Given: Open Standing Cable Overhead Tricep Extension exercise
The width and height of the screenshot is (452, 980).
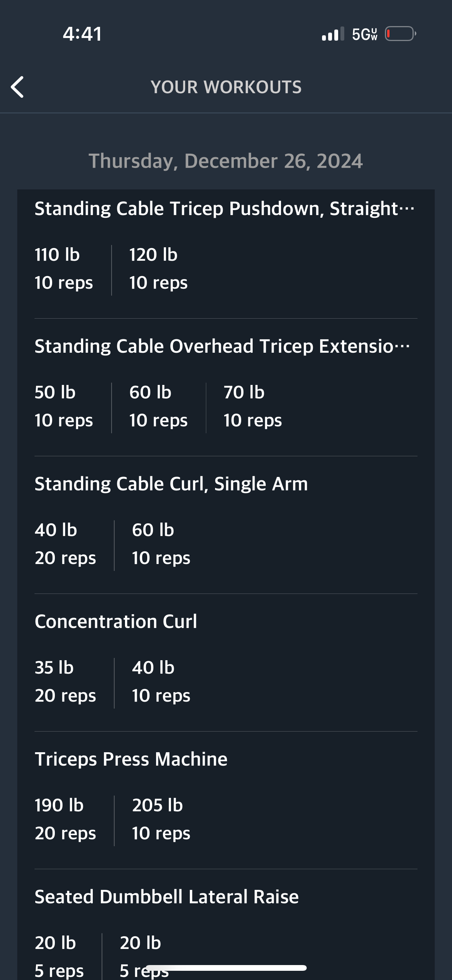Looking at the screenshot, I should [222, 346].
